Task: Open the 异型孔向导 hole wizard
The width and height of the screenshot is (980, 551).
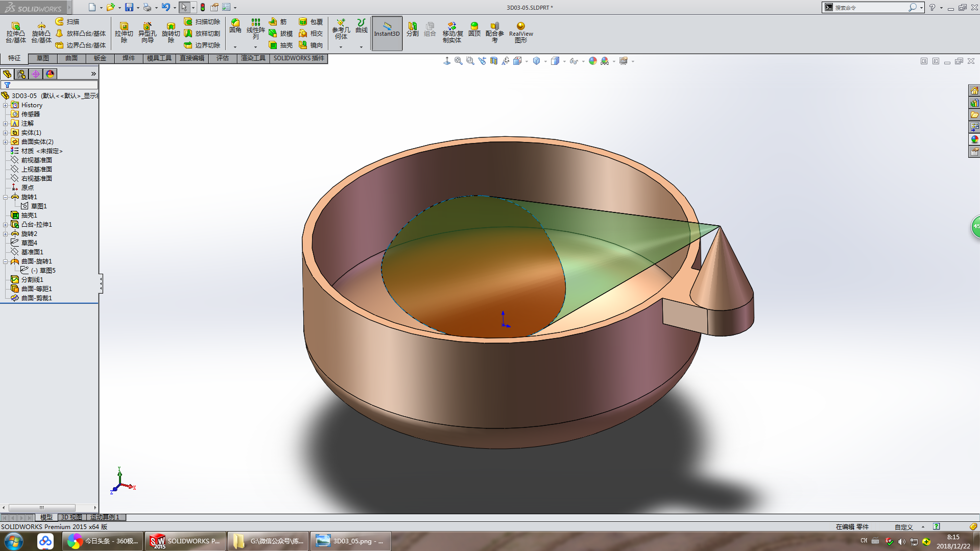Action: click(x=147, y=33)
